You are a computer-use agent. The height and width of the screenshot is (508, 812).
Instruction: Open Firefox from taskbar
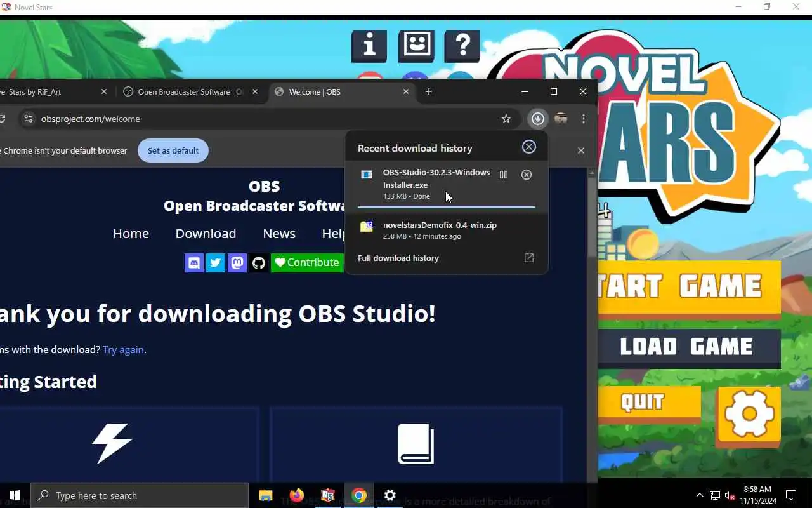click(x=296, y=495)
